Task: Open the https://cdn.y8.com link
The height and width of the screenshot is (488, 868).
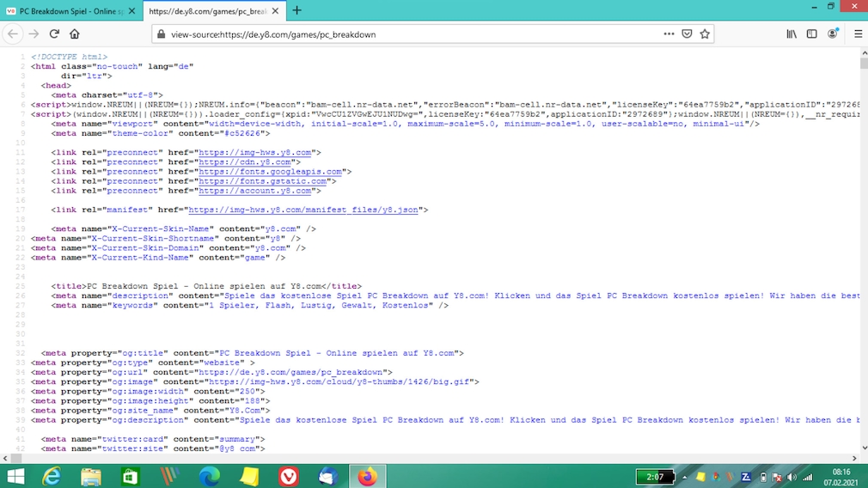Action: tap(245, 162)
